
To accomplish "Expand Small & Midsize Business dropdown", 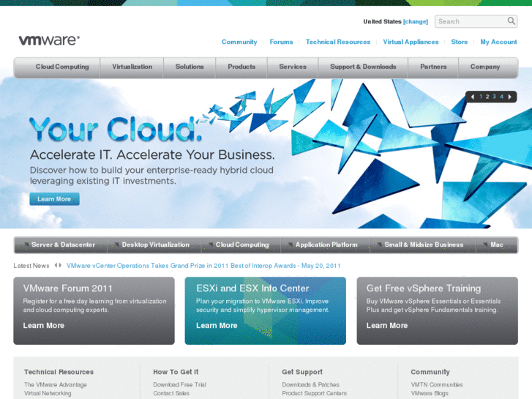I will pos(422,245).
